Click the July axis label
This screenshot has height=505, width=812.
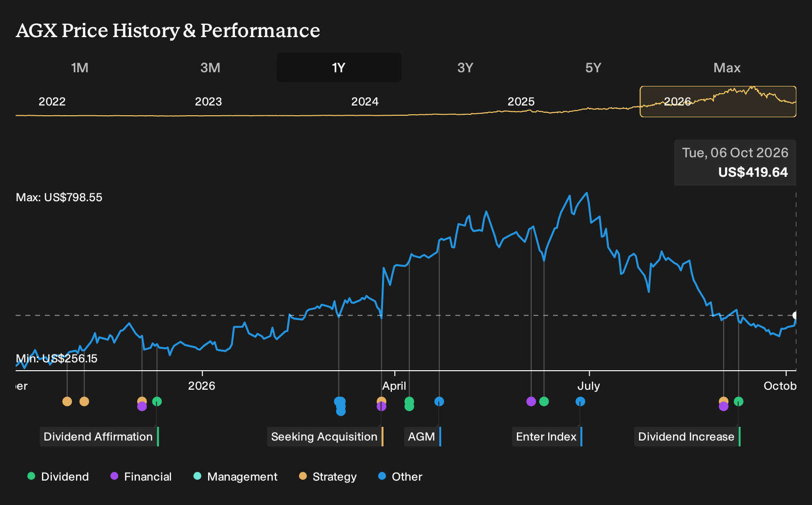tap(589, 386)
